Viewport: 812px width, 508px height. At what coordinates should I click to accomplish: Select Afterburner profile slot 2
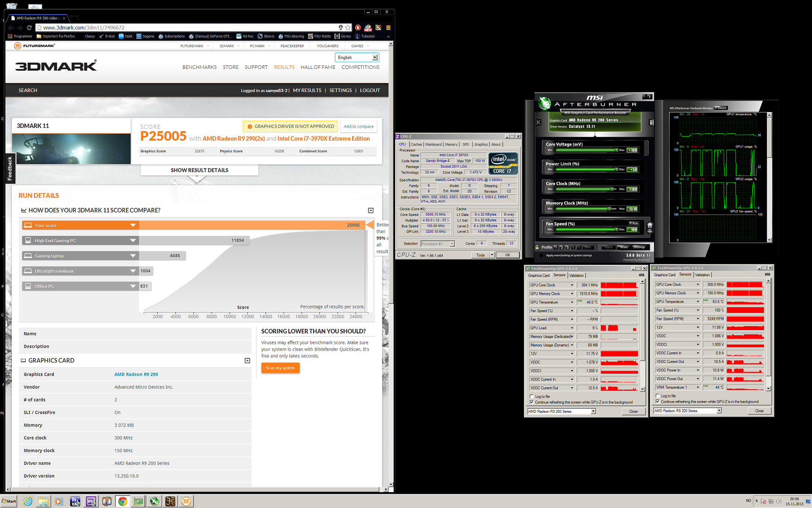tap(561, 247)
